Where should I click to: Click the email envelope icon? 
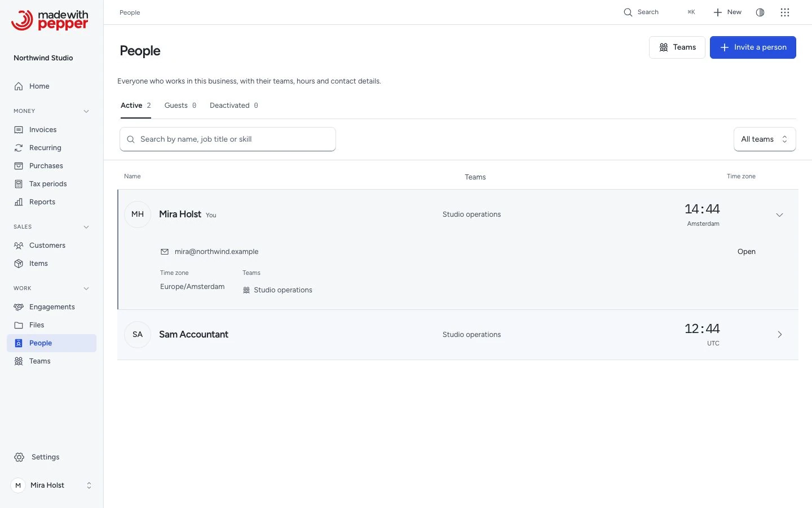[x=165, y=252]
